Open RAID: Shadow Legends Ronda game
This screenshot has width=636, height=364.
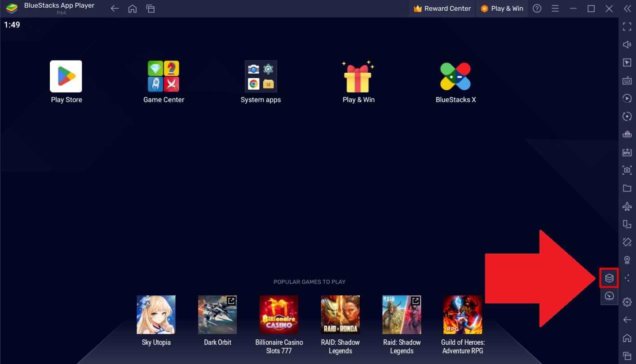(340, 315)
